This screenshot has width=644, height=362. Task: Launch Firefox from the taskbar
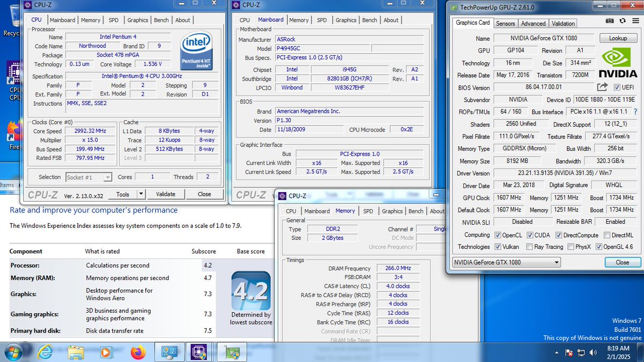coord(138,353)
